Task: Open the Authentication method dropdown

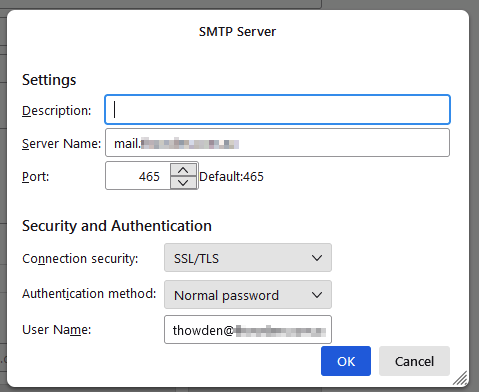Action: coord(248,295)
